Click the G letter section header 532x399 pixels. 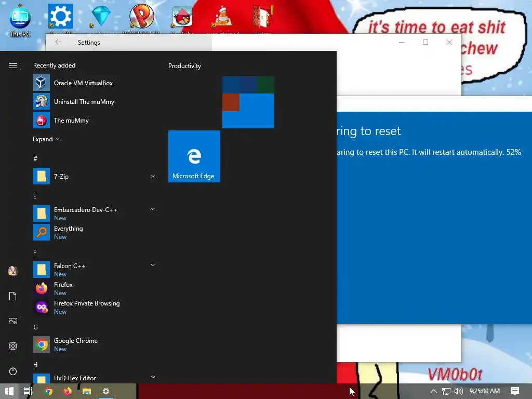click(35, 327)
